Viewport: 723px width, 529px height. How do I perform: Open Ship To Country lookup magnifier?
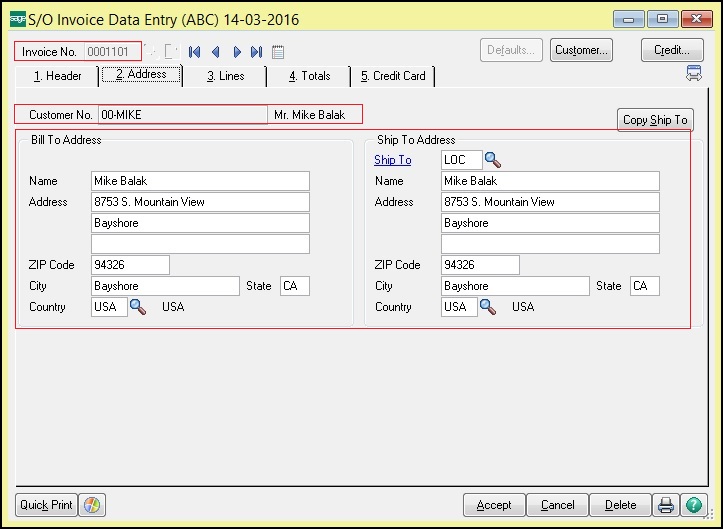click(488, 307)
